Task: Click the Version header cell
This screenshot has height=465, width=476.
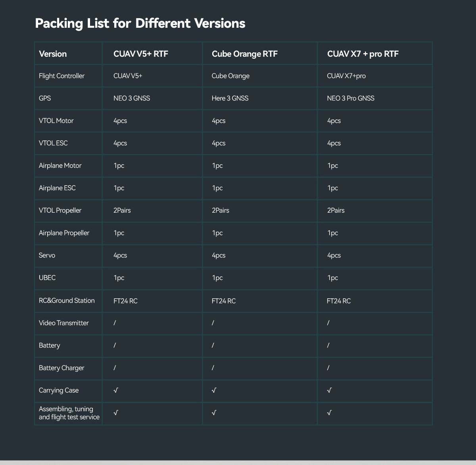Action: coord(53,54)
